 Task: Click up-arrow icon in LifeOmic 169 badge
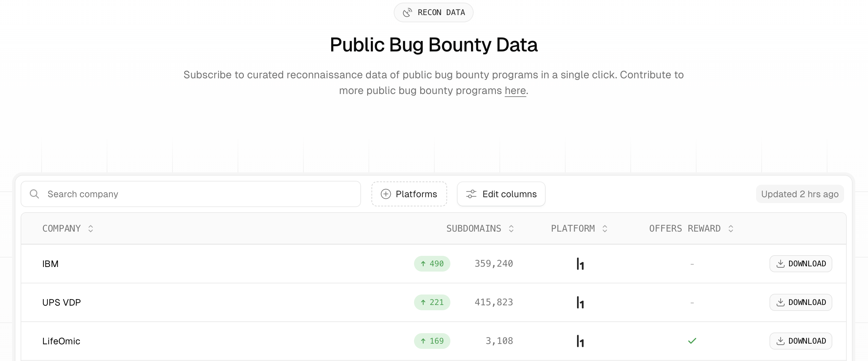(x=423, y=341)
